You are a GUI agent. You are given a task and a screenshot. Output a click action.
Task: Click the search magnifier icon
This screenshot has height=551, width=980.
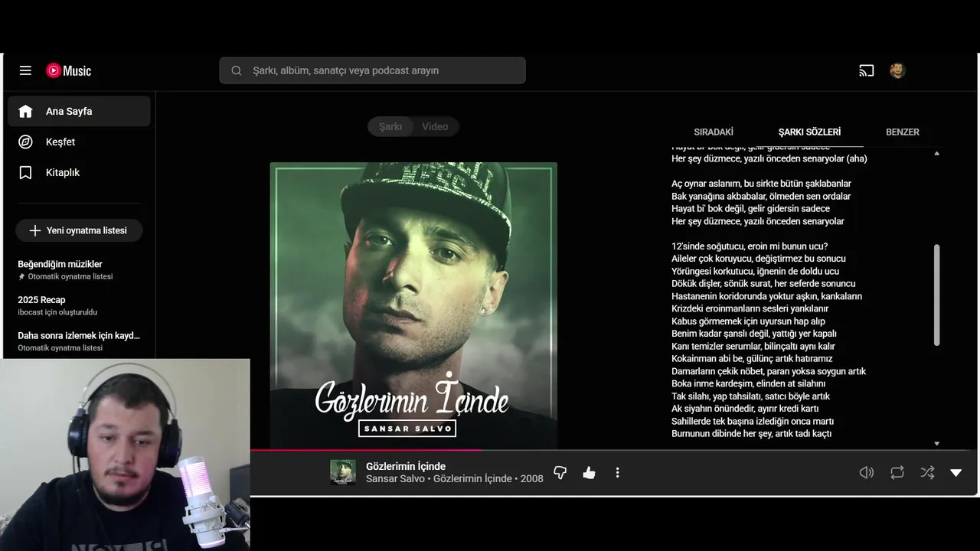tap(237, 70)
